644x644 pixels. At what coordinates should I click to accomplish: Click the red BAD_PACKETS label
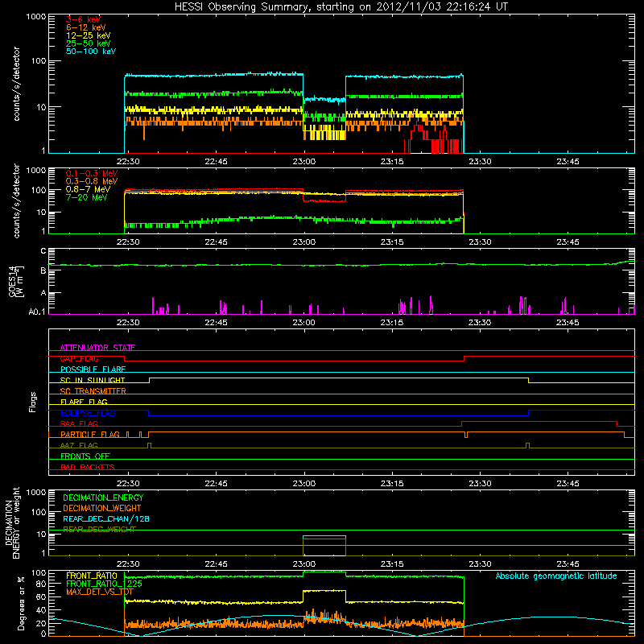click(x=88, y=467)
